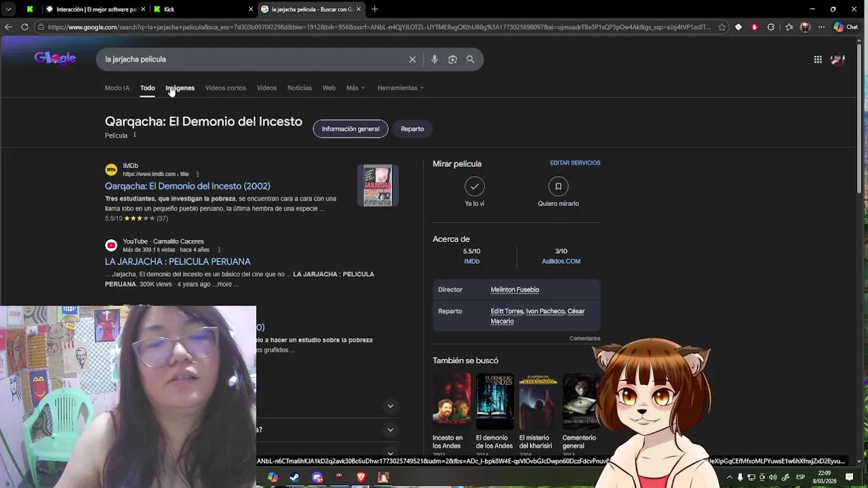
Task: Switch to Videos cortos tab
Action: coord(226,88)
